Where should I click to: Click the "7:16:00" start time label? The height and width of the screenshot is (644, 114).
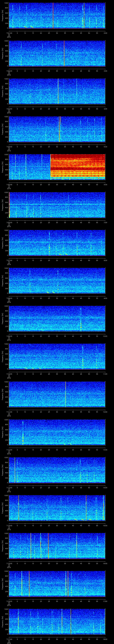tap(9, 601)
